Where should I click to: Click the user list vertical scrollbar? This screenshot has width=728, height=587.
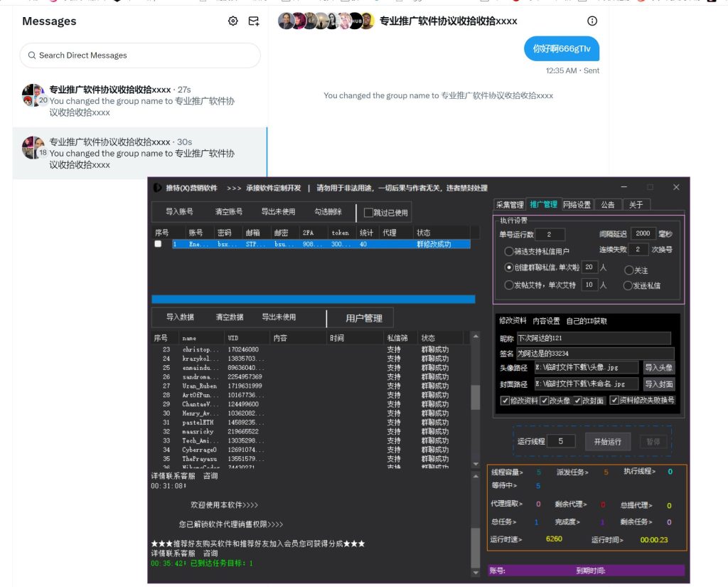476,397
